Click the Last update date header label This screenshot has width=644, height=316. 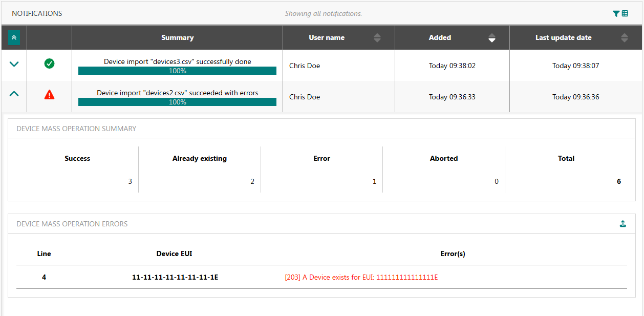point(563,37)
